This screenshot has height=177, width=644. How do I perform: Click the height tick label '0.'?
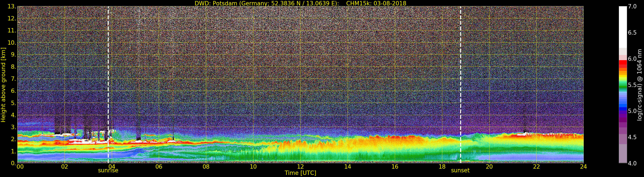[x=13, y=163]
